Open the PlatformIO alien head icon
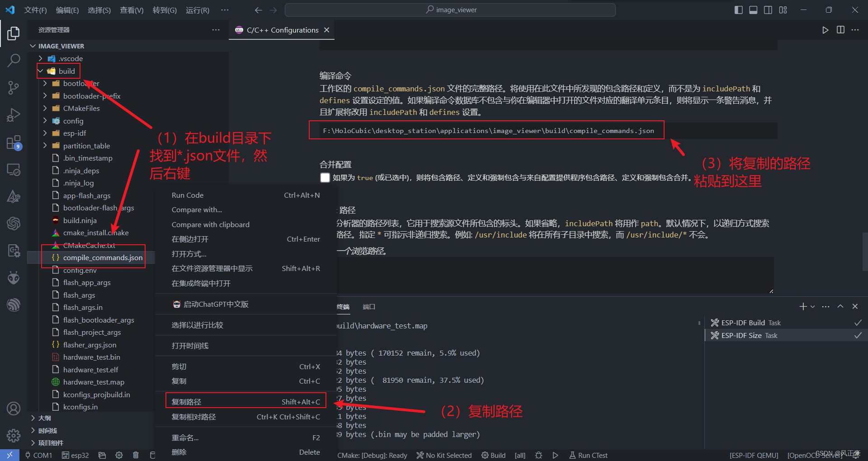The width and height of the screenshot is (868, 461). 14,277
